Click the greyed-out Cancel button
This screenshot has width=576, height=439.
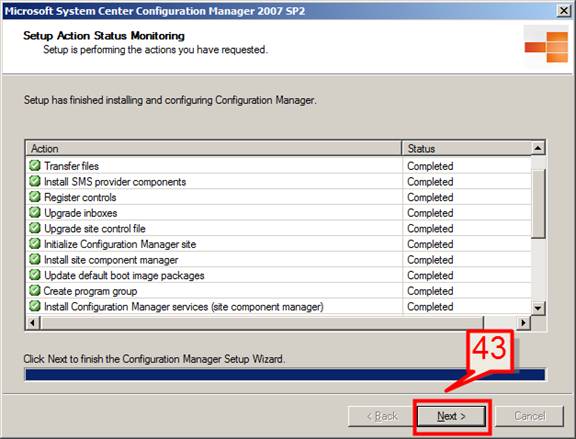coord(529,416)
